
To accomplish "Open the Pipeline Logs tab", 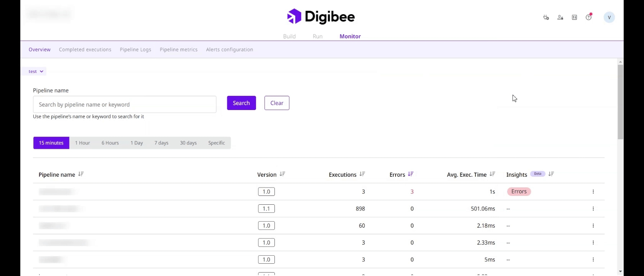I will pyautogui.click(x=135, y=49).
